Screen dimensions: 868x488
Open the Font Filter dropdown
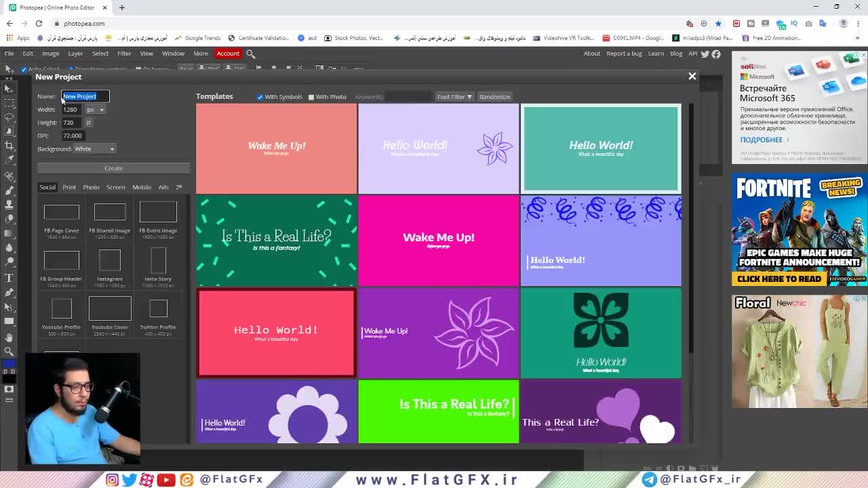tap(454, 97)
